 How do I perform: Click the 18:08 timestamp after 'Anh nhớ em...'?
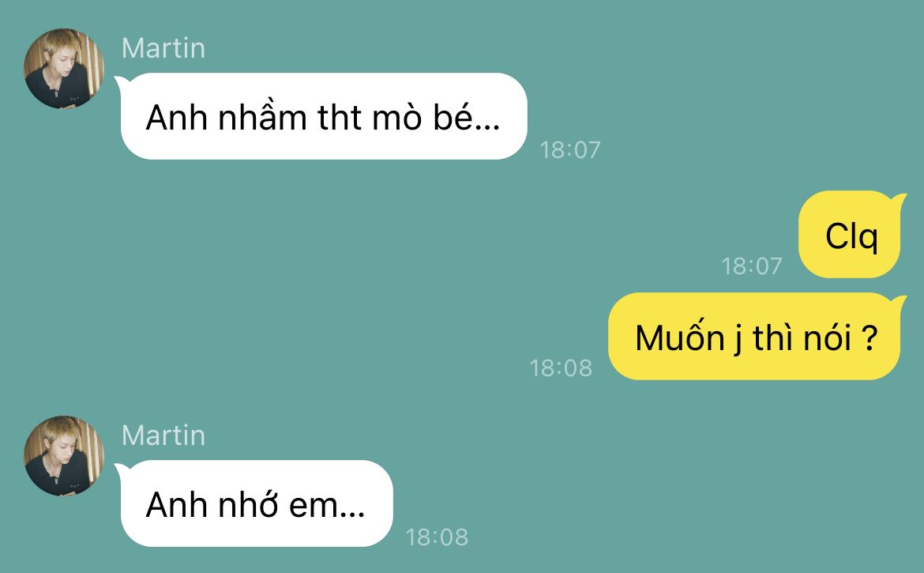tap(437, 537)
